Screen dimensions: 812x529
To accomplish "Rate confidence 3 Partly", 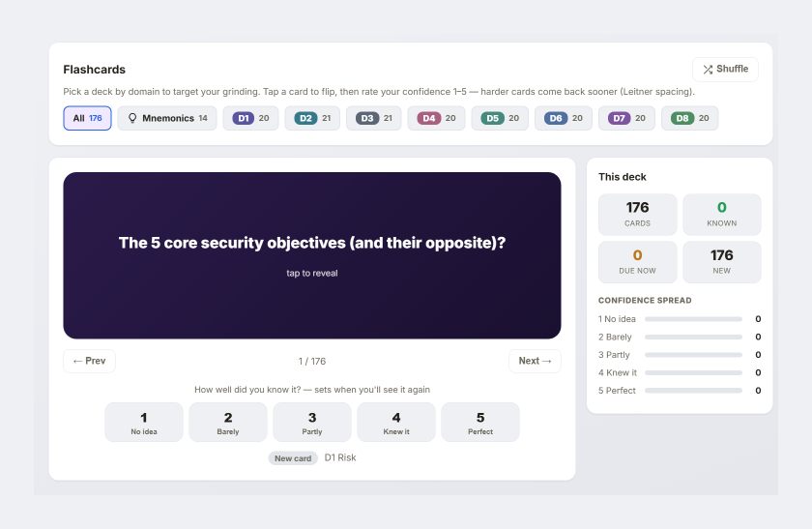I will tap(312, 423).
